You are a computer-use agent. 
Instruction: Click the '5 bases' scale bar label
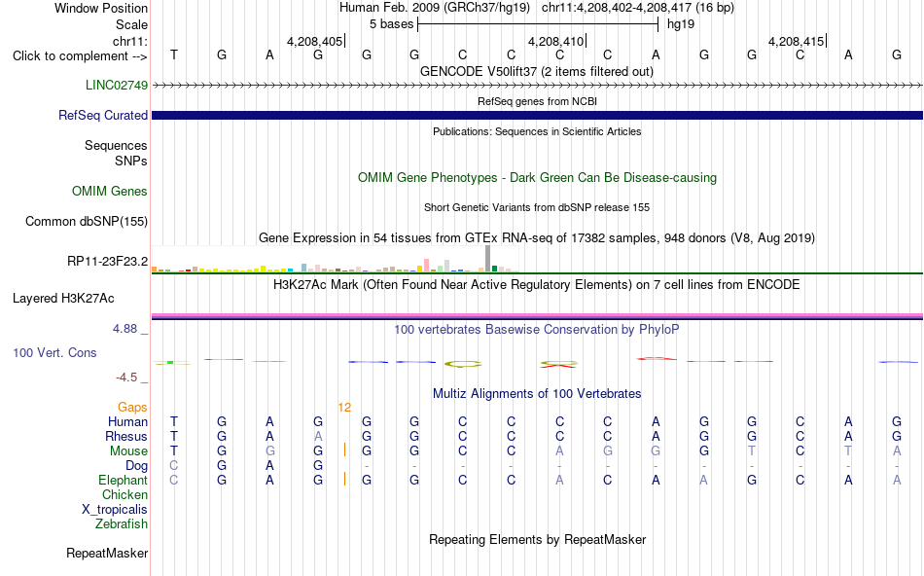(x=391, y=24)
